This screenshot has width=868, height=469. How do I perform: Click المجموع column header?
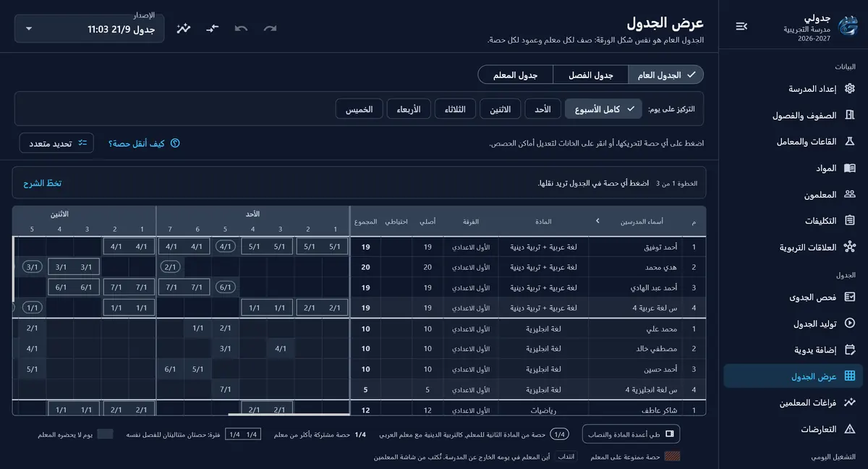[x=366, y=221]
